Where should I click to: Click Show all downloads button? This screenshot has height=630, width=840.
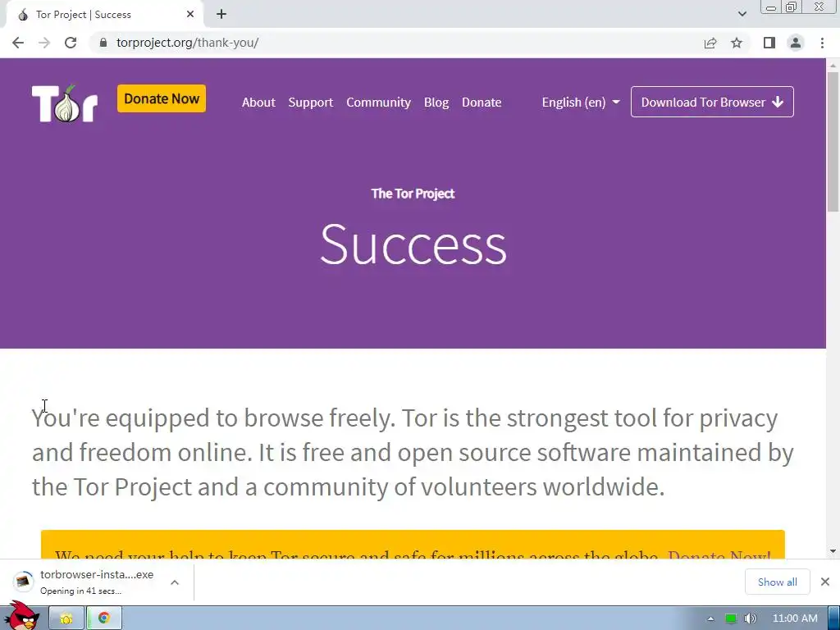[778, 582]
